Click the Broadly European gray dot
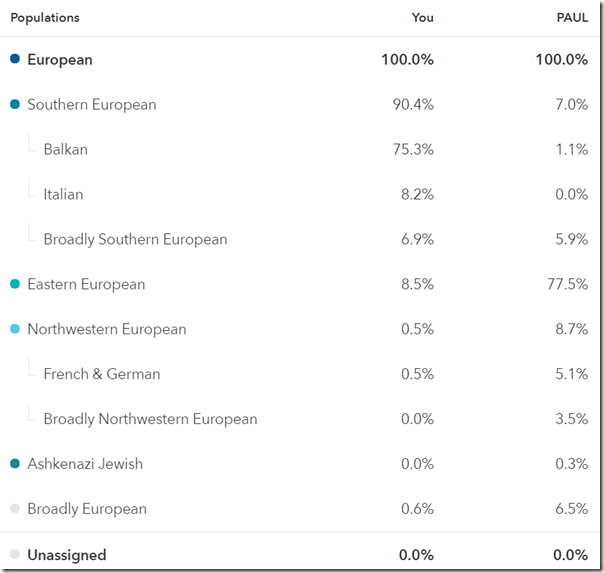The image size is (604, 573). click(x=15, y=509)
